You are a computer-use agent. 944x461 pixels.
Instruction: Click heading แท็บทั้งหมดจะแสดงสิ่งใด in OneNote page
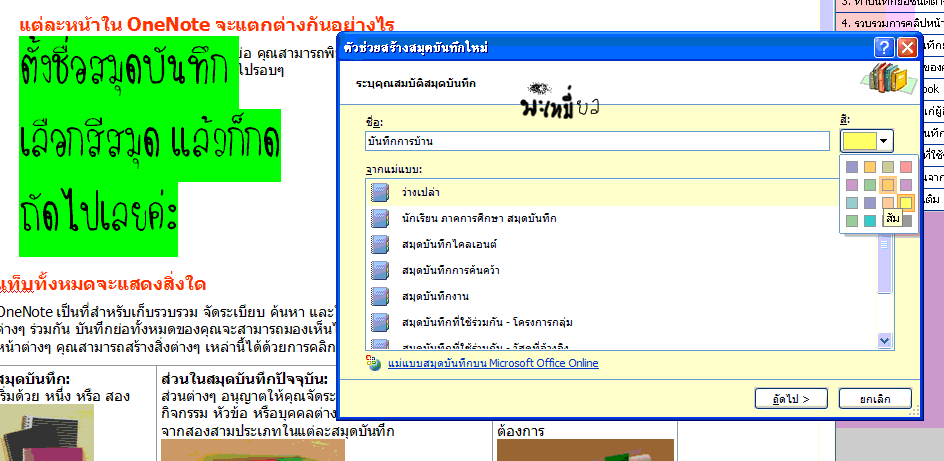pyautogui.click(x=103, y=284)
